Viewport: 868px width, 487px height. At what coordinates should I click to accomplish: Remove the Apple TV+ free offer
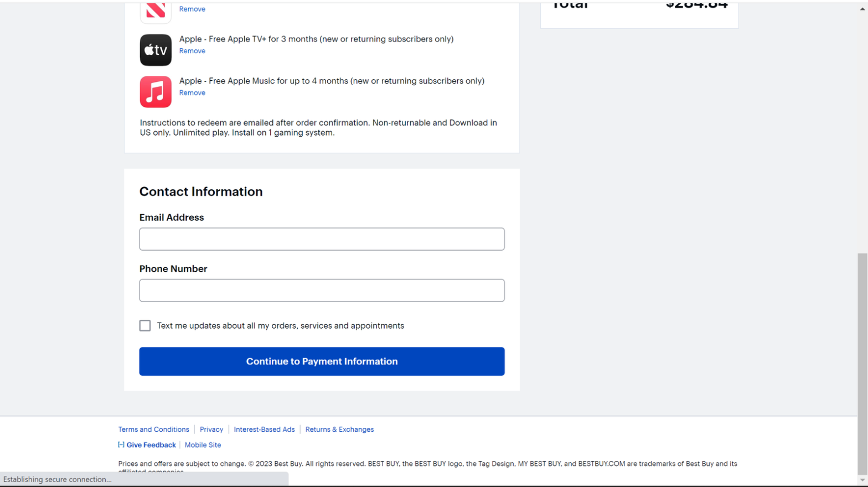[192, 51]
